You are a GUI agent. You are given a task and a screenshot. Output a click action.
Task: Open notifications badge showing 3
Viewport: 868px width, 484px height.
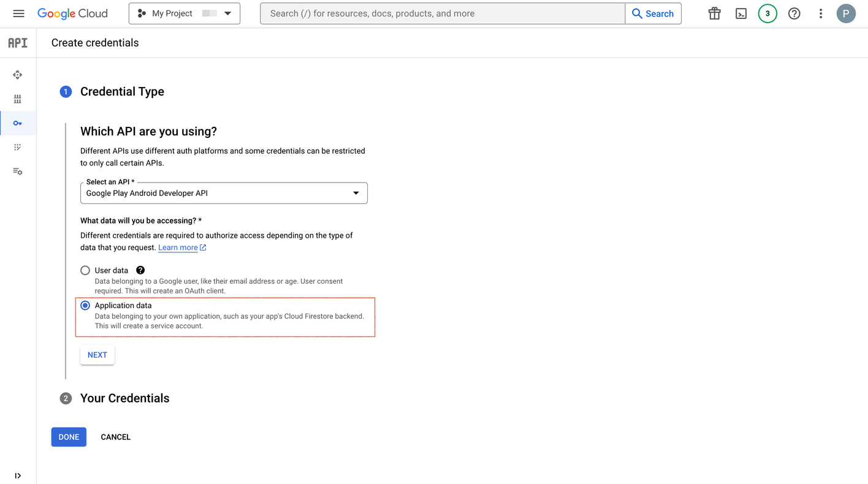tap(767, 13)
